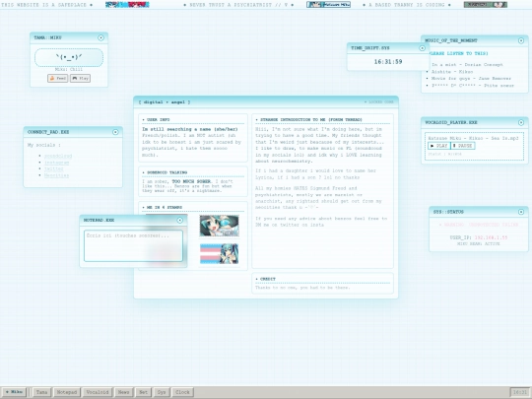Click 'MIKU BEAM: ACTIVE' status line
The image size is (532, 399).
click(x=479, y=244)
